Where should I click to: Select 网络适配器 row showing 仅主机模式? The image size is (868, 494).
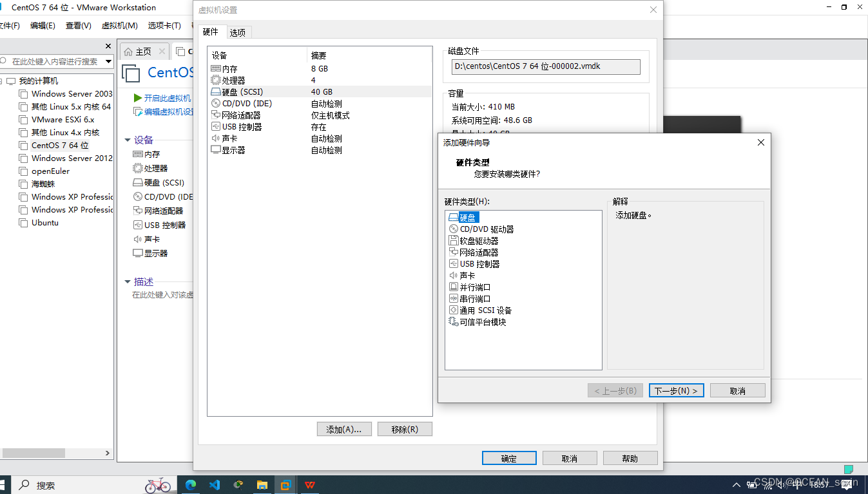pyautogui.click(x=320, y=115)
